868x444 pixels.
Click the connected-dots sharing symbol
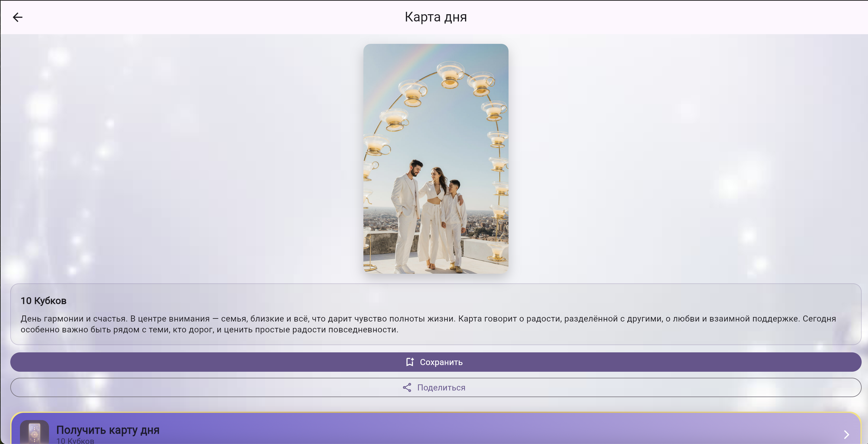(x=407, y=388)
